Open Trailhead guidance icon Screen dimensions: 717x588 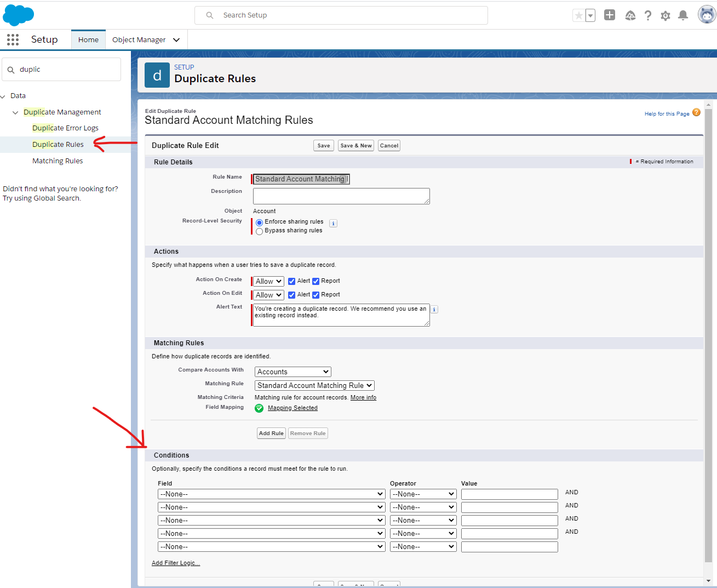tap(630, 15)
